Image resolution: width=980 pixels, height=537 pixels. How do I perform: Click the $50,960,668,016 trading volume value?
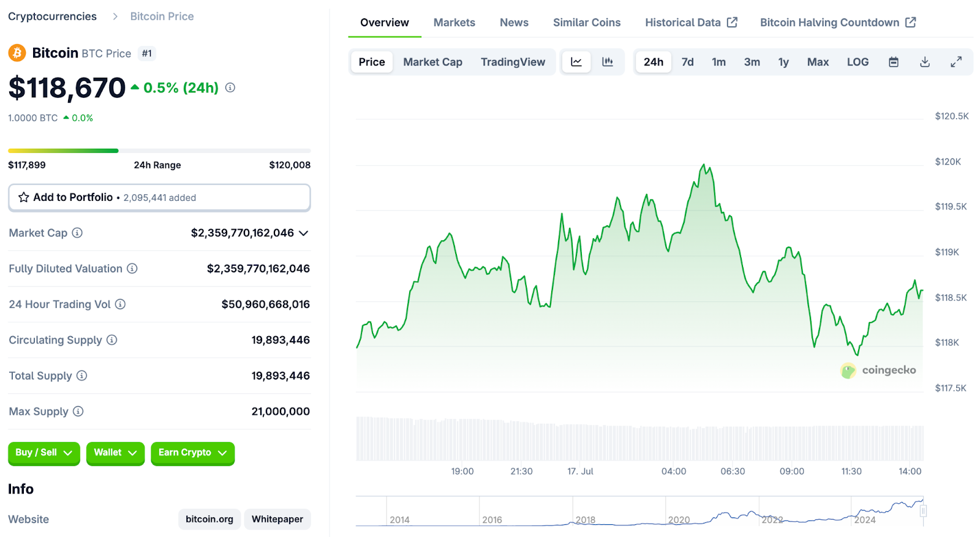266,304
